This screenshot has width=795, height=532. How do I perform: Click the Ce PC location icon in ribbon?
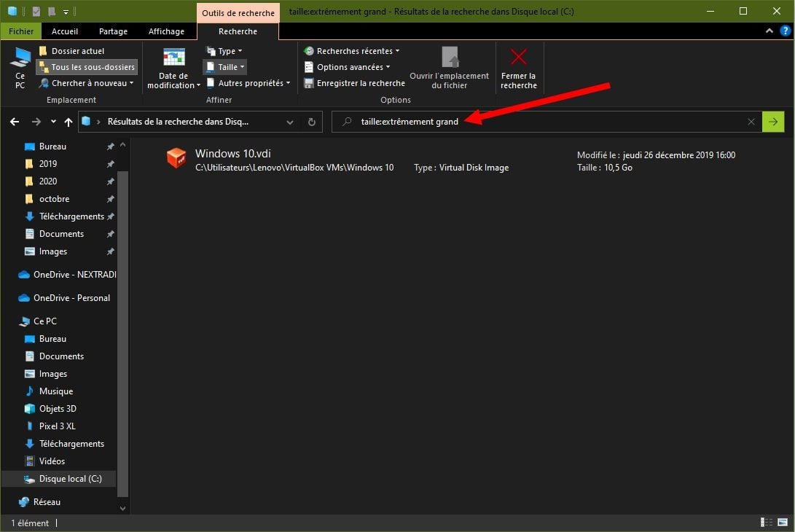click(20, 68)
